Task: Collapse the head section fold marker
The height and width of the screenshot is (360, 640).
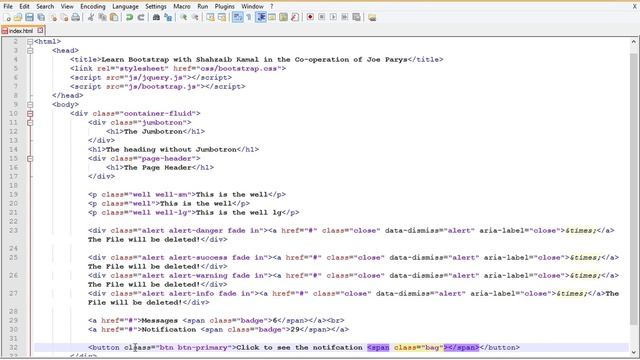Action: tap(30, 51)
